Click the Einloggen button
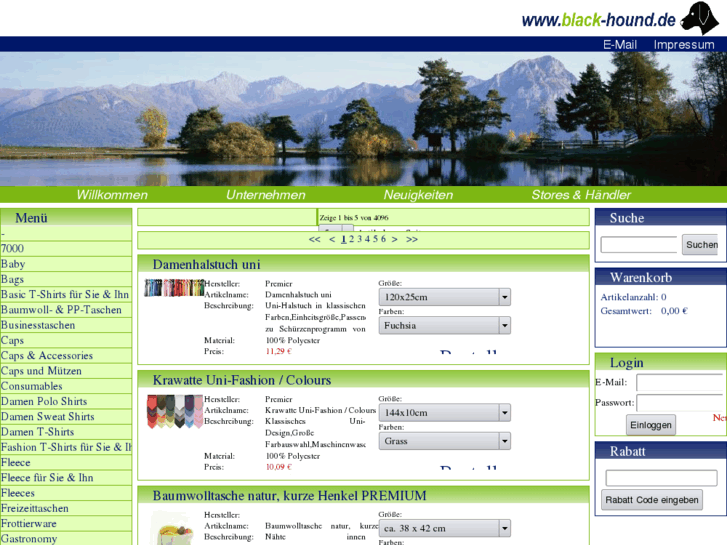Viewport: 727px width, 545px height. click(650, 425)
